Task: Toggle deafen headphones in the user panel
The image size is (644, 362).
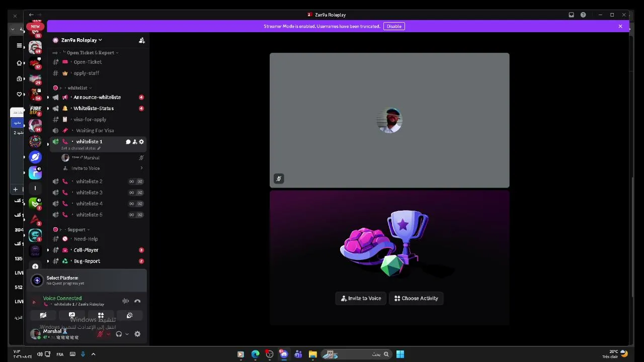Action: [x=119, y=334]
